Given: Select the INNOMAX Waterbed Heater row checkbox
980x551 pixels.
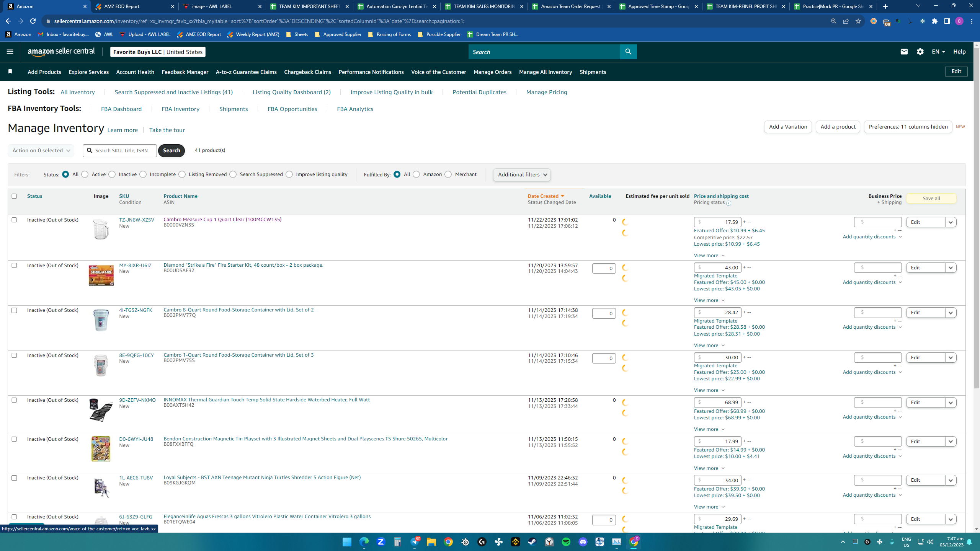Looking at the screenshot, I should click(x=14, y=400).
